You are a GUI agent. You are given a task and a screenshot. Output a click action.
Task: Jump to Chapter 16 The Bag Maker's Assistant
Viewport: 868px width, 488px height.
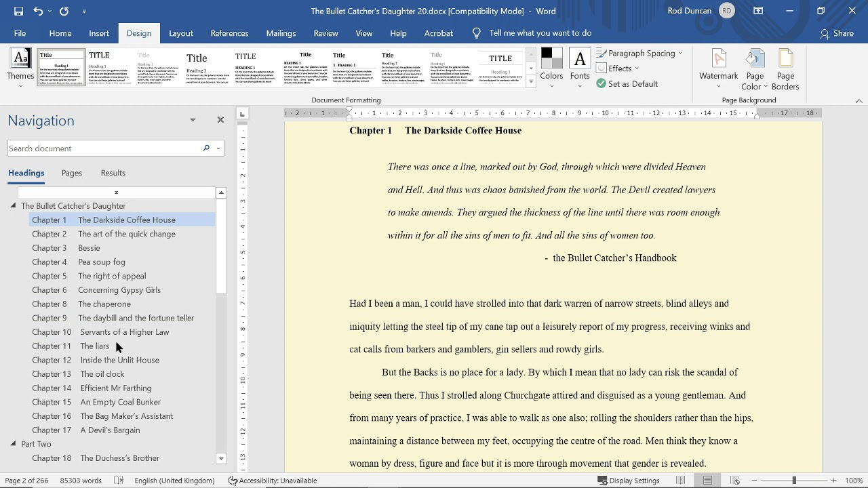coord(102,416)
